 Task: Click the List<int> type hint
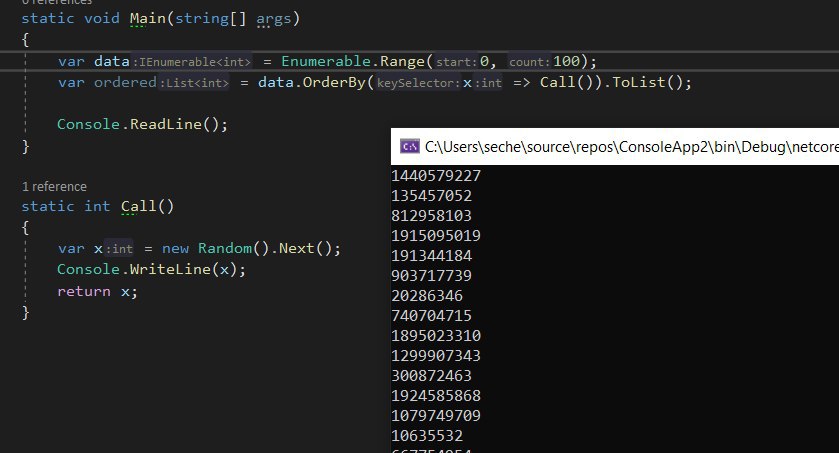194,83
